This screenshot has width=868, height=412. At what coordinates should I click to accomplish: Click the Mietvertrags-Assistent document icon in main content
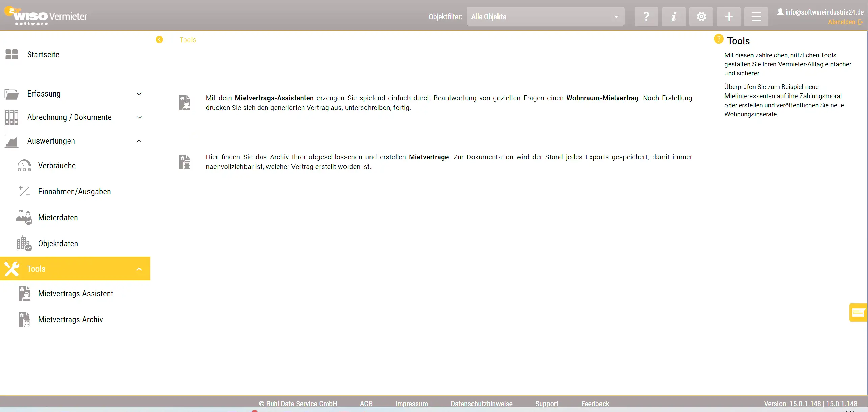tap(184, 103)
